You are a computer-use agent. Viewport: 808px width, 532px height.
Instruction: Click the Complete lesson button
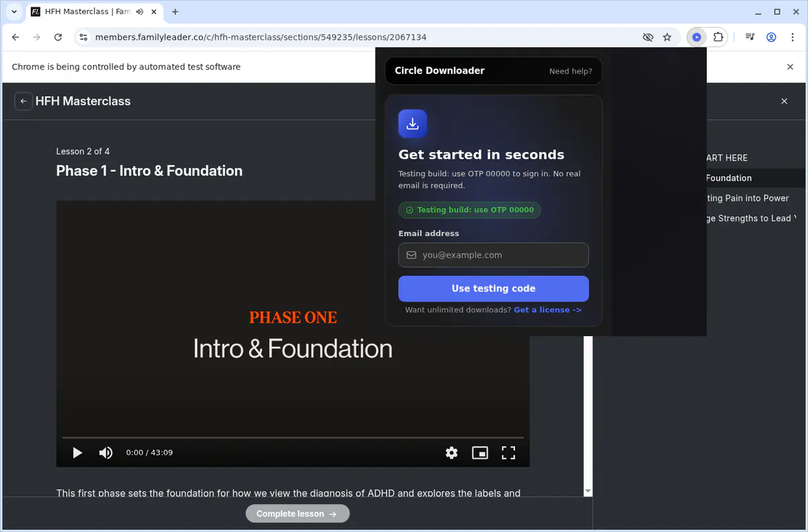(x=298, y=514)
